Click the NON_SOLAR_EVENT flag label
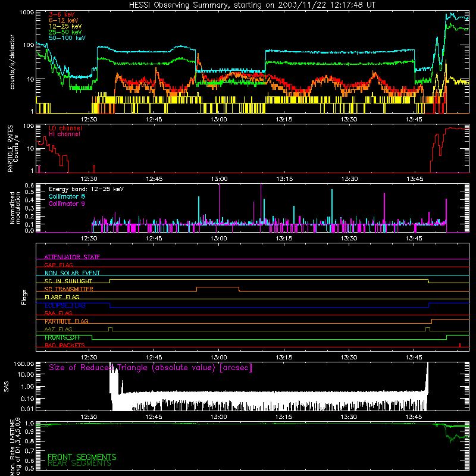 point(72,273)
